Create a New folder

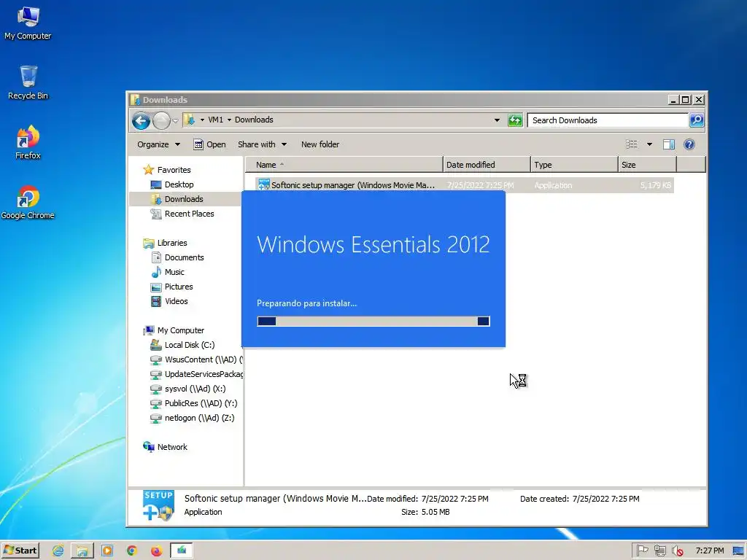320,144
